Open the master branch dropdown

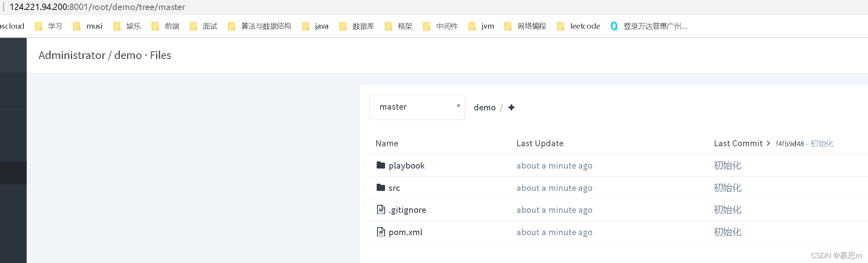pyautogui.click(x=417, y=107)
